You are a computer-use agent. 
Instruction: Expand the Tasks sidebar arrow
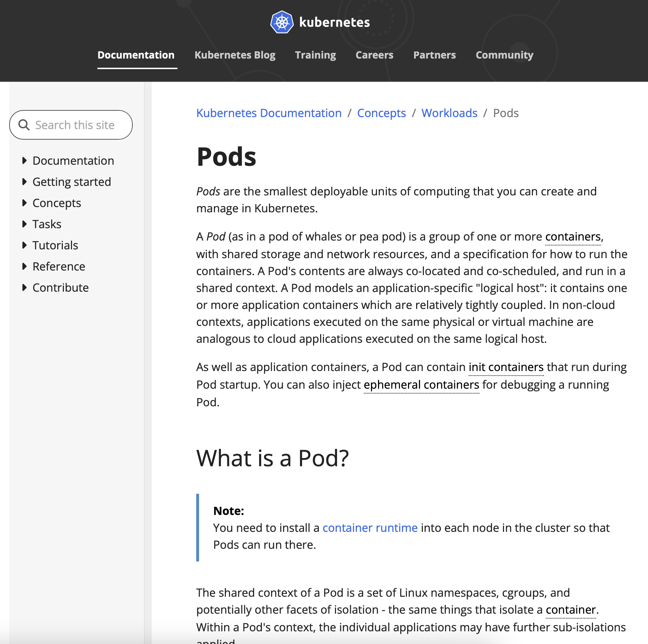[24, 224]
